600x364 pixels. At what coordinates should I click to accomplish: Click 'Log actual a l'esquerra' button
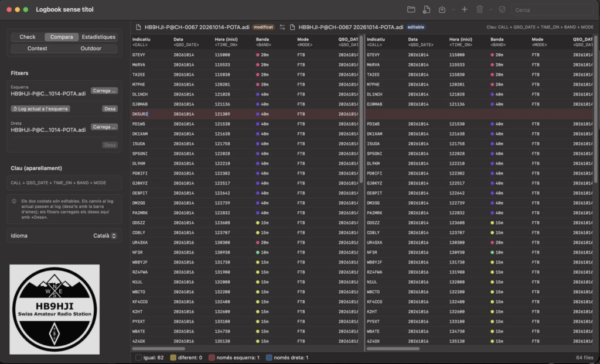(40, 109)
